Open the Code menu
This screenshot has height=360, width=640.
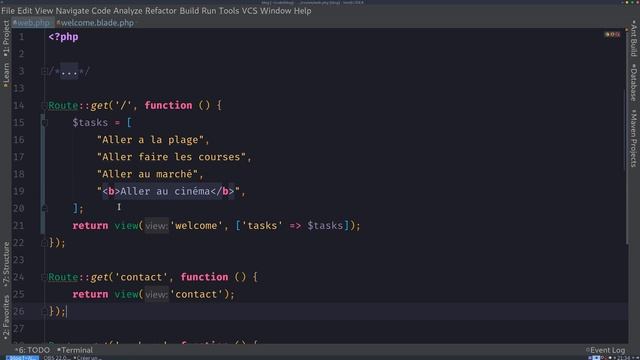101,11
